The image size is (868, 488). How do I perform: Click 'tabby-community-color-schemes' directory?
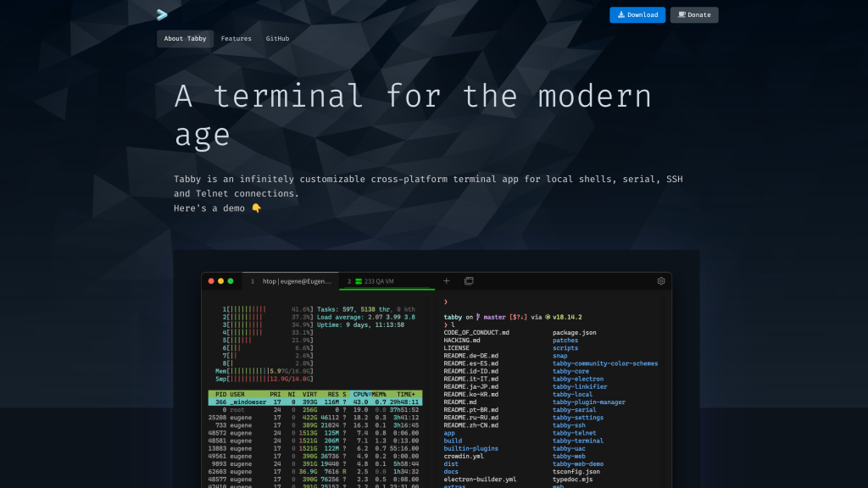coord(605,363)
